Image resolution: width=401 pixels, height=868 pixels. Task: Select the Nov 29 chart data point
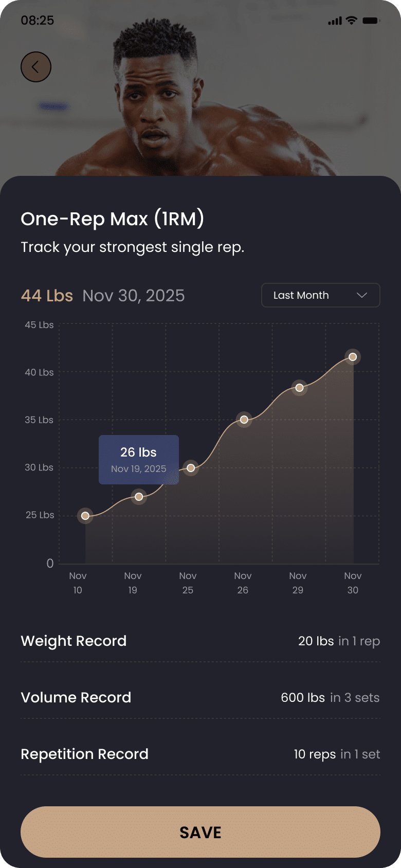299,388
